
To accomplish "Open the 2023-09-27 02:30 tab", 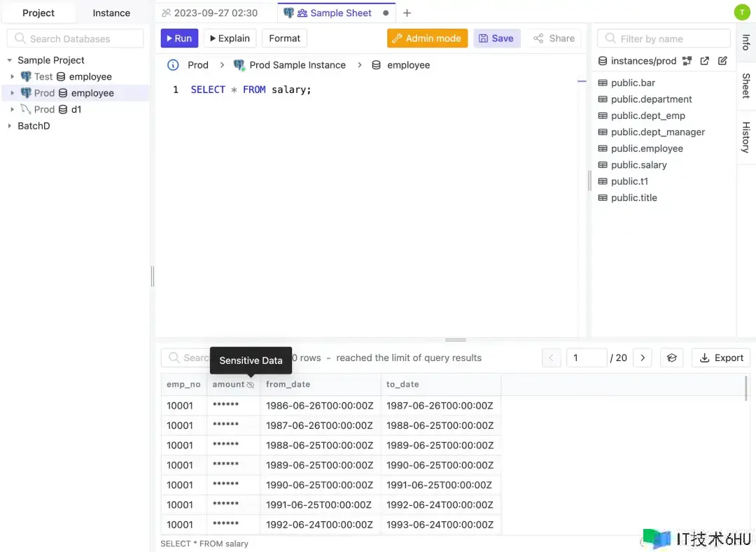I will coord(216,13).
